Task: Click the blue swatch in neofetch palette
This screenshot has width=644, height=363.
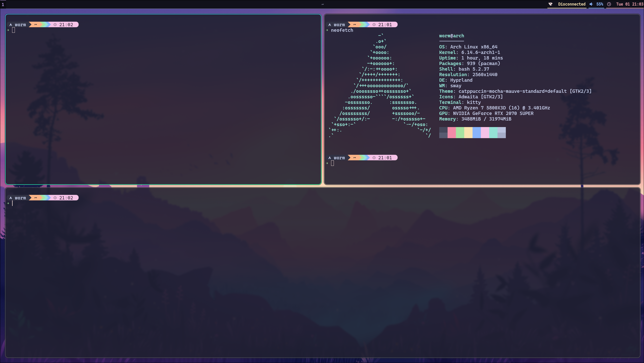Action: coord(477,133)
